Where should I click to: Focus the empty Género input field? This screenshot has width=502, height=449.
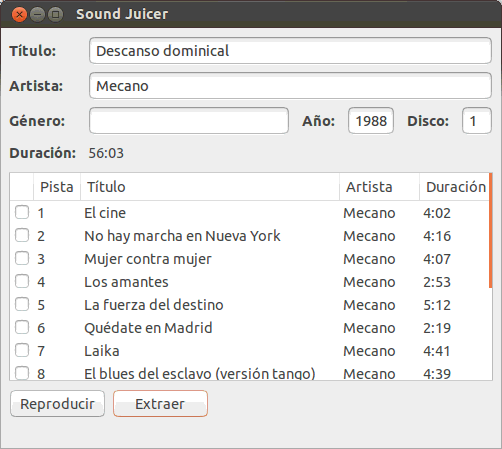189,121
